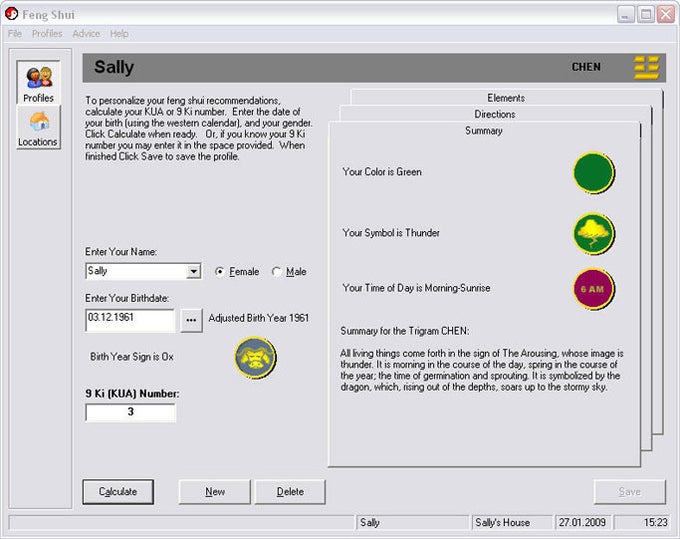Open the Profiles menu
This screenshot has width=680, height=539.
click(x=47, y=34)
